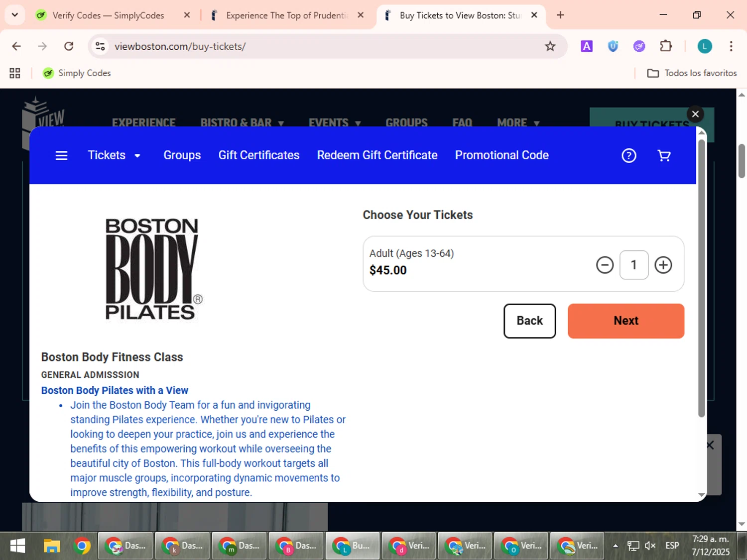The width and height of the screenshot is (747, 560).
Task: Increase Adult ticket quantity with plus icon
Action: tap(663, 265)
